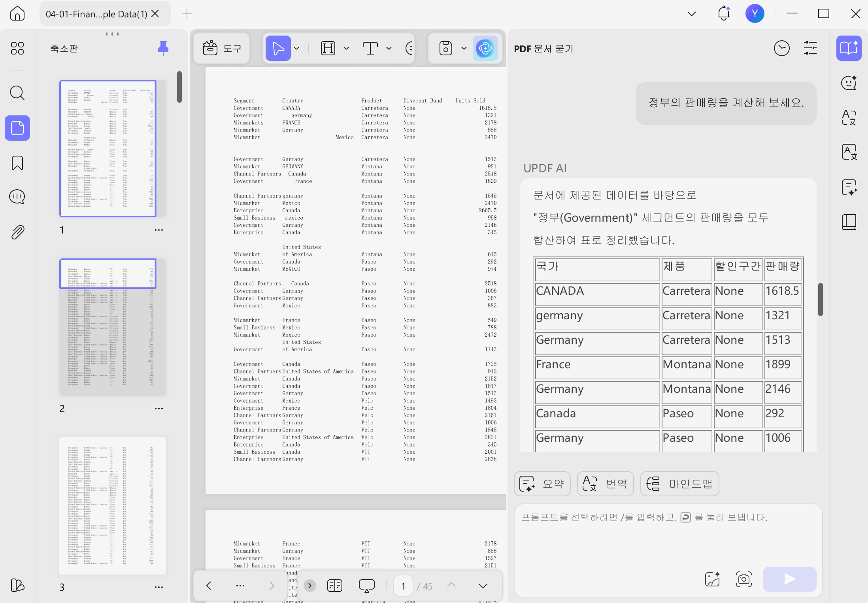
Task: Start slideshow presentation icon
Action: tap(367, 586)
